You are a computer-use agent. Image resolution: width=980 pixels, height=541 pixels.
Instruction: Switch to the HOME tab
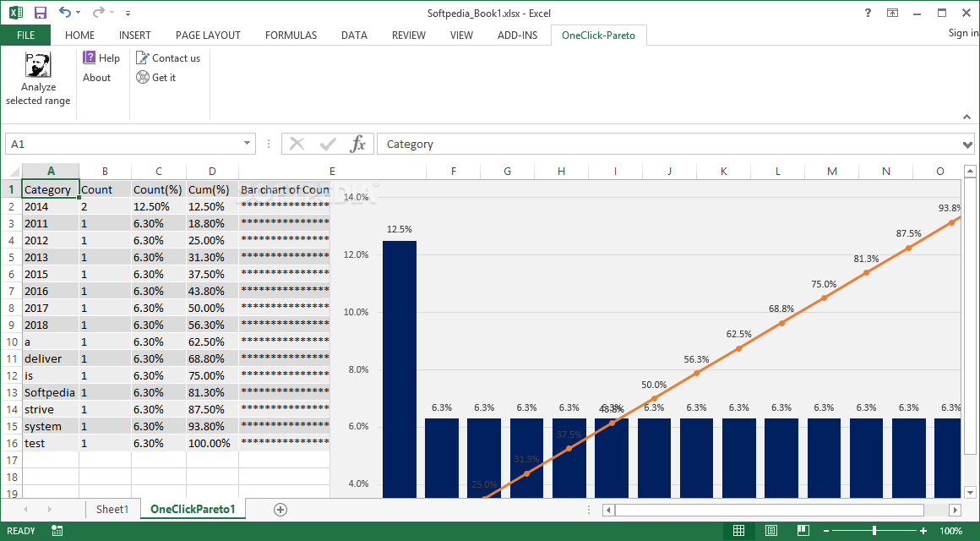(x=80, y=35)
